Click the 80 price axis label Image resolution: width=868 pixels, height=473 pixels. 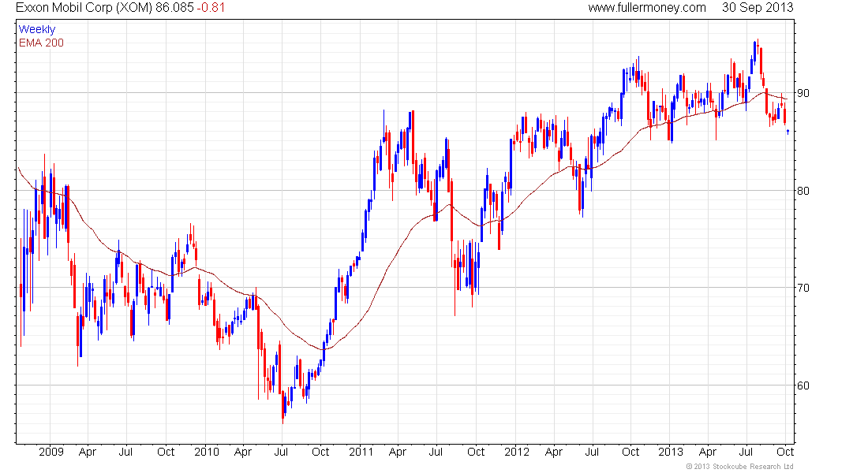pyautogui.click(x=803, y=191)
